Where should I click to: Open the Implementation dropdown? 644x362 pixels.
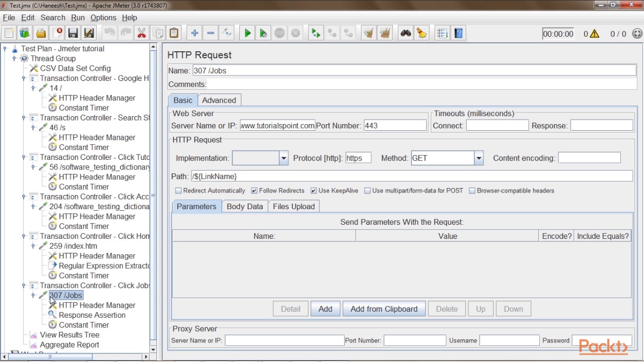click(283, 158)
